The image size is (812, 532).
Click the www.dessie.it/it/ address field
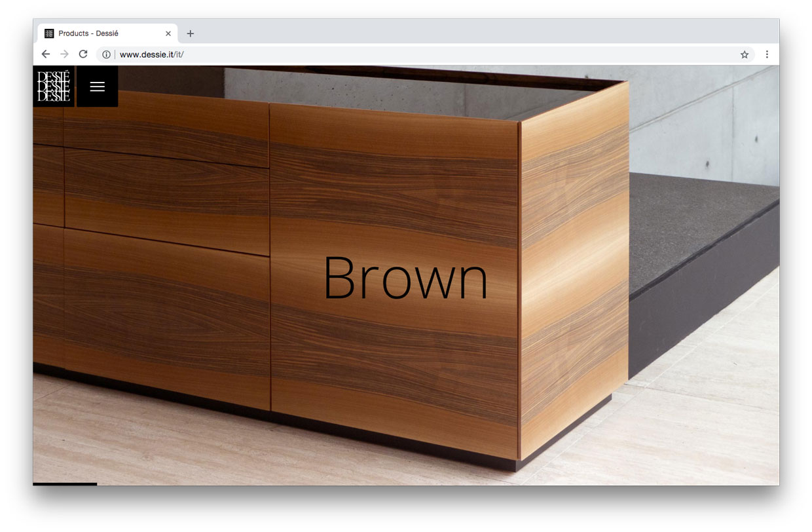tap(426, 54)
